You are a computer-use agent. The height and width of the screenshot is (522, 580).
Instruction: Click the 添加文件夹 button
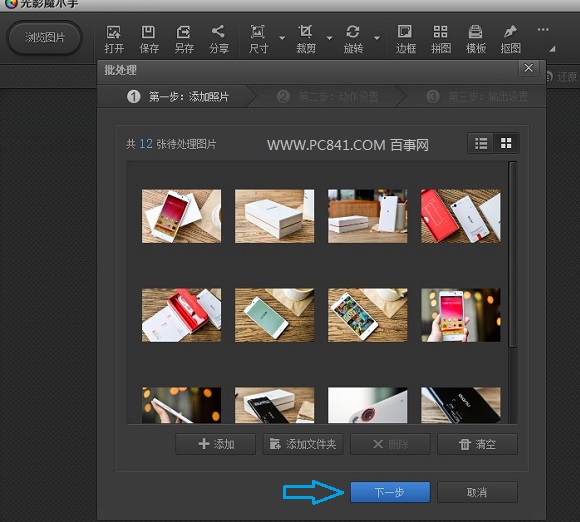303,444
